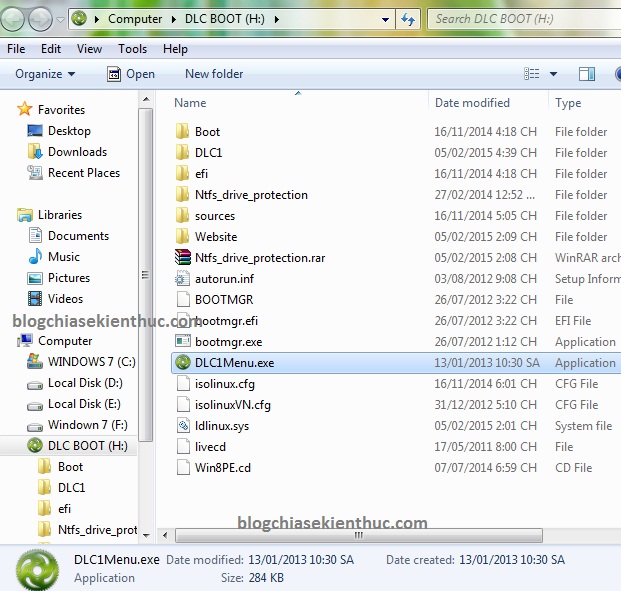Select the efi folder icon in file list

click(x=182, y=173)
